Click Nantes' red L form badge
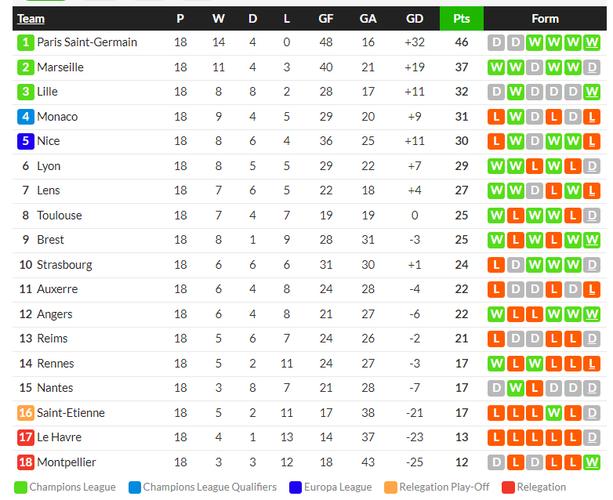The height and width of the screenshot is (500, 613). click(534, 388)
